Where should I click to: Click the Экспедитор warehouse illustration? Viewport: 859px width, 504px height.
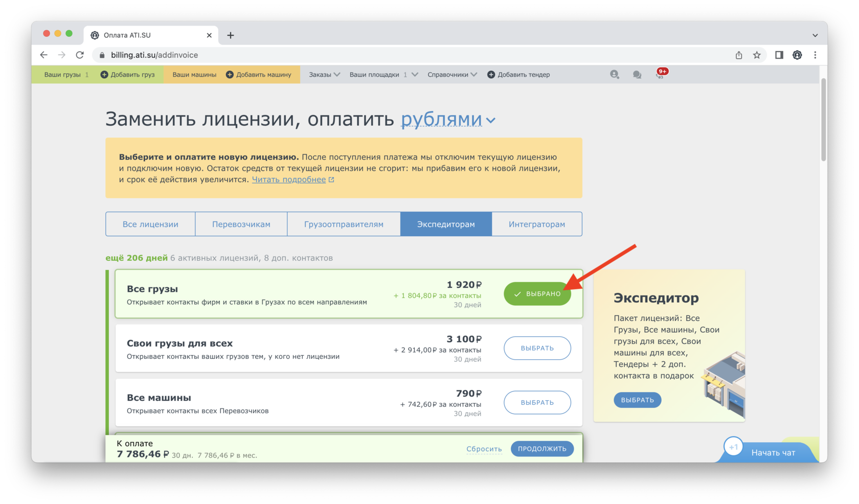click(724, 384)
